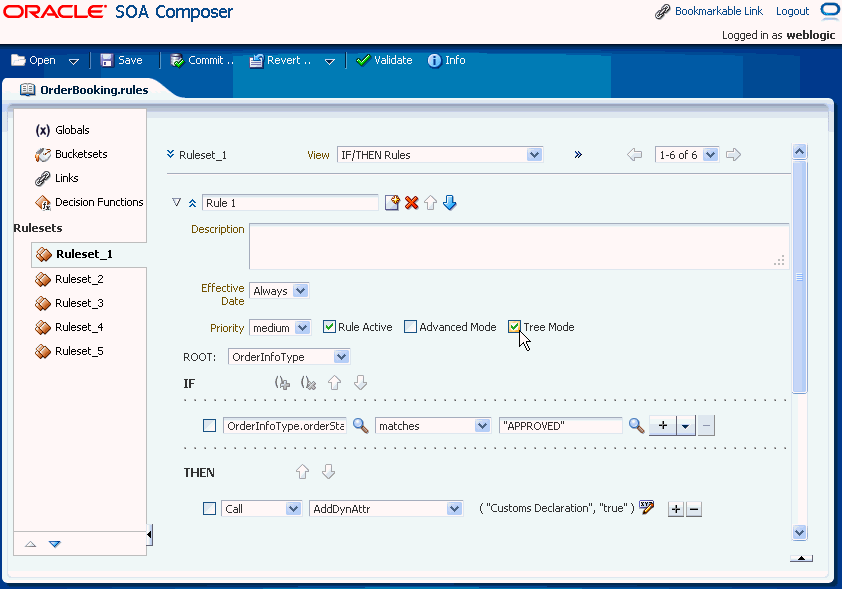Enable the Advanced Mode checkbox

tap(410, 326)
